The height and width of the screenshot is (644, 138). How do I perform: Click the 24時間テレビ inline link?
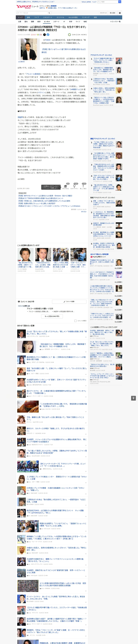click(x=76, y=90)
